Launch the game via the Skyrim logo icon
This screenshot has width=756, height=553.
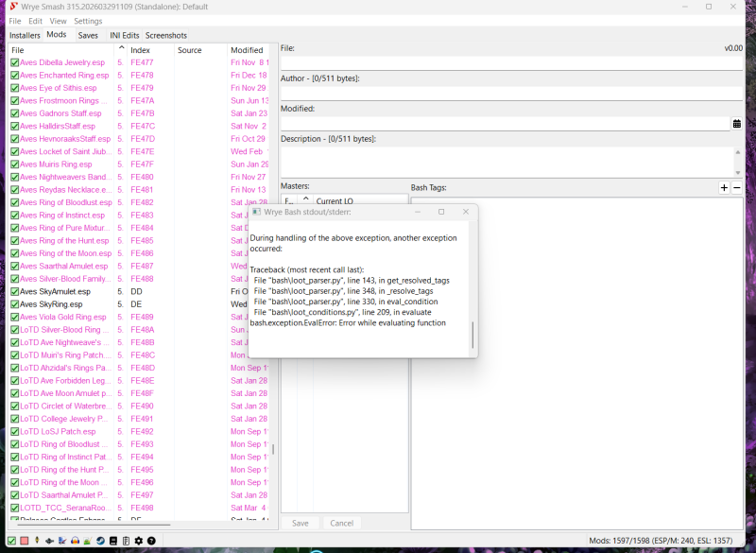(x=37, y=541)
